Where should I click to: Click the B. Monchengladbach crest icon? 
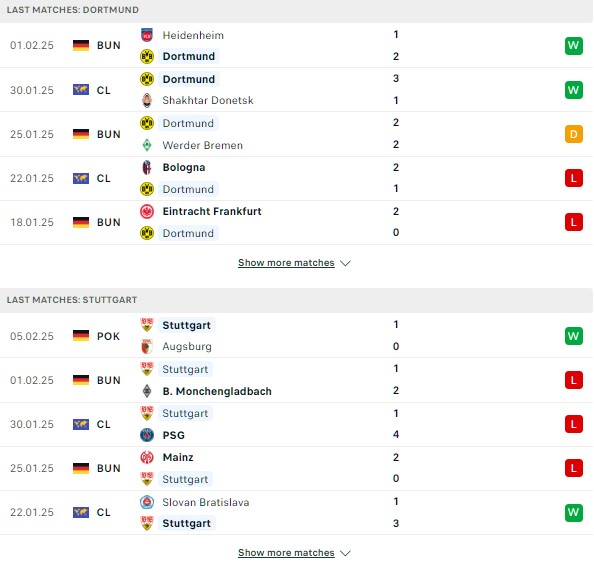tap(147, 391)
